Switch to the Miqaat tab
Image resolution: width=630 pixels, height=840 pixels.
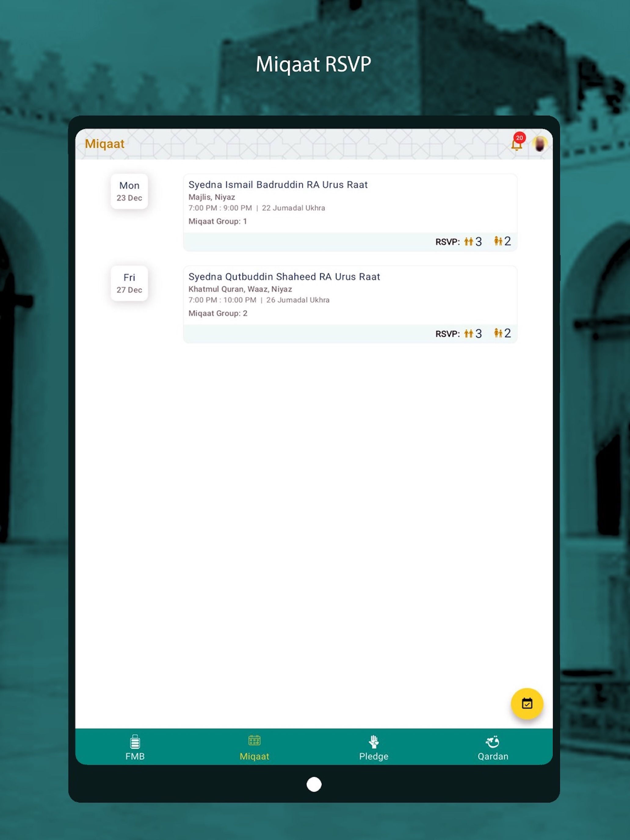point(254,747)
